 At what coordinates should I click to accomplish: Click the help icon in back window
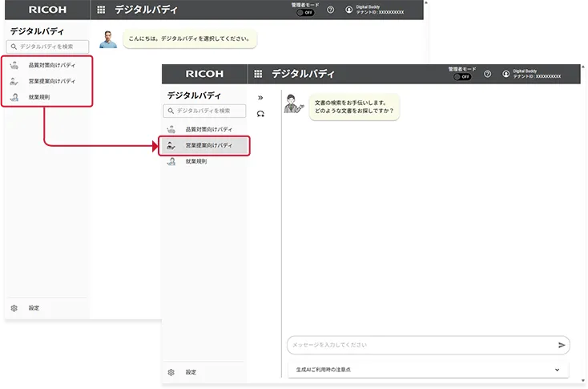click(x=330, y=10)
